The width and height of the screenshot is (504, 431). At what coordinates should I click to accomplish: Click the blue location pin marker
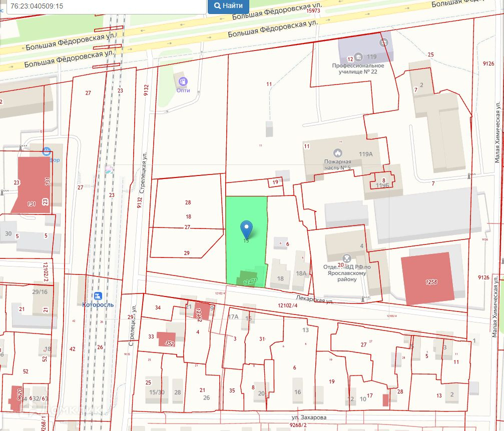[x=247, y=229]
